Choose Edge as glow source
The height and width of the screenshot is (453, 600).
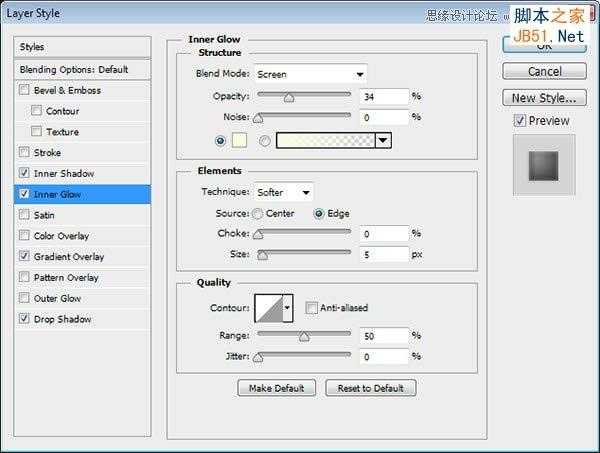tap(318, 213)
